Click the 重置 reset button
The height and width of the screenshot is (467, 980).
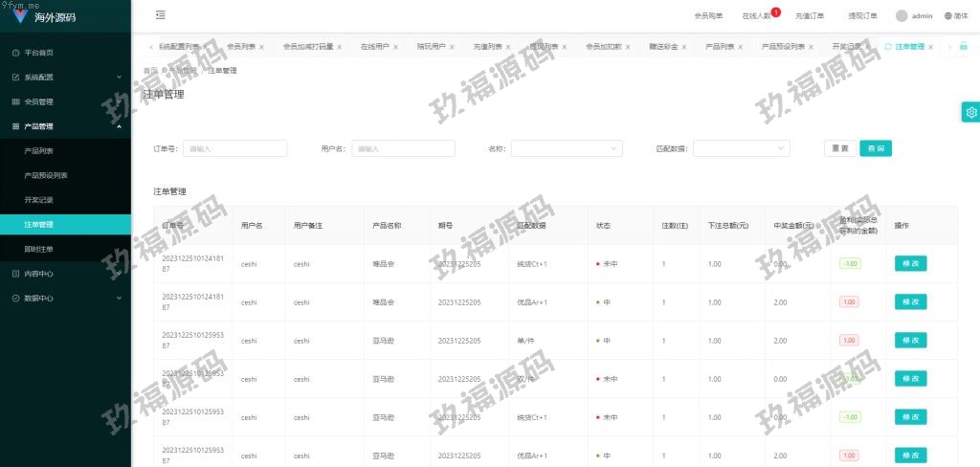[x=839, y=148]
